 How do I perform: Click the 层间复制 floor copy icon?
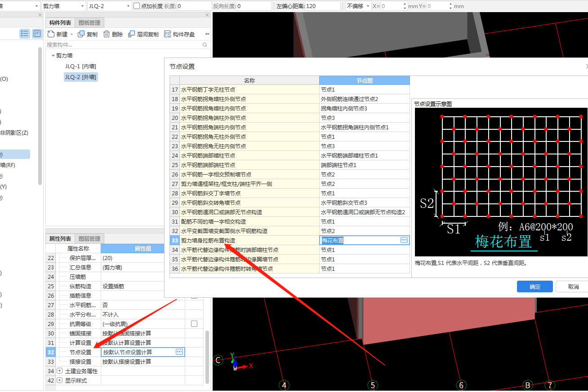point(132,34)
